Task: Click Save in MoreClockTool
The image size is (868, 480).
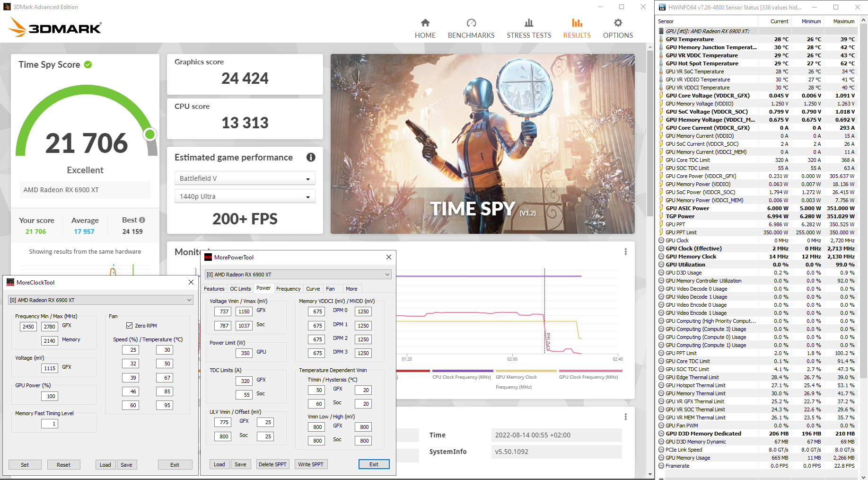Action: pos(126,465)
